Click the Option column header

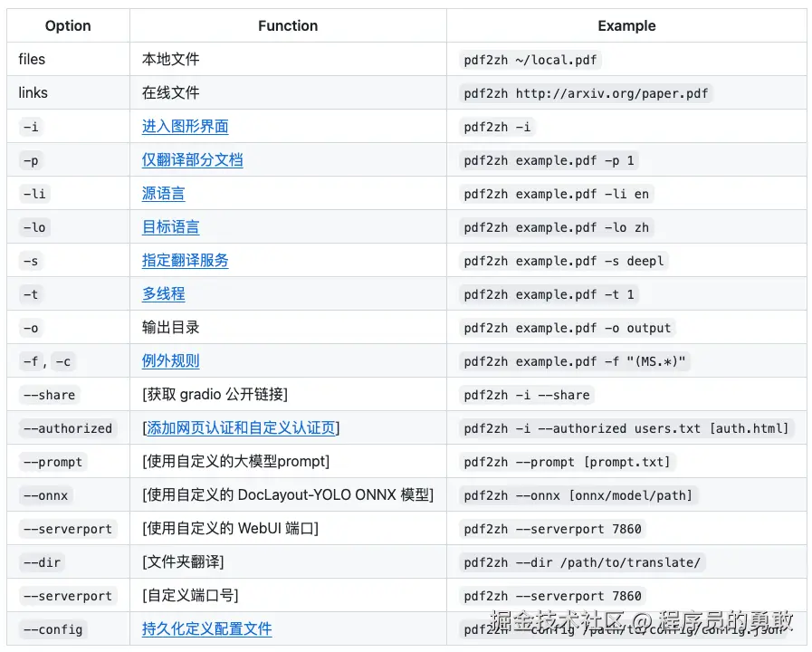tap(67, 25)
